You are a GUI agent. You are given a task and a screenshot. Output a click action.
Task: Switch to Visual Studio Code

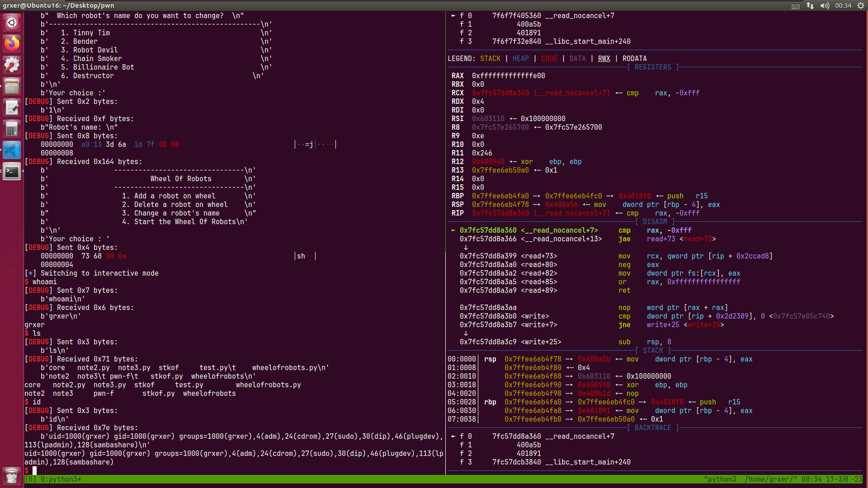point(12,150)
